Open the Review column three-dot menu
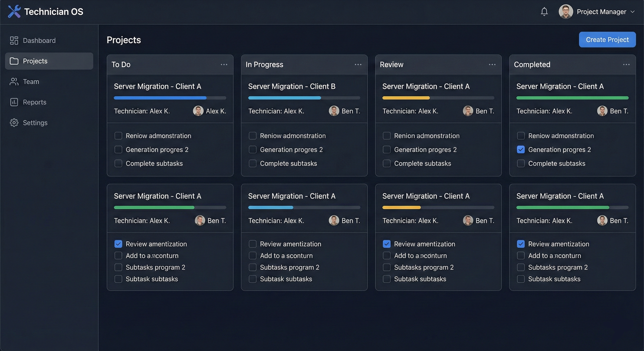The height and width of the screenshot is (351, 644). (492, 64)
